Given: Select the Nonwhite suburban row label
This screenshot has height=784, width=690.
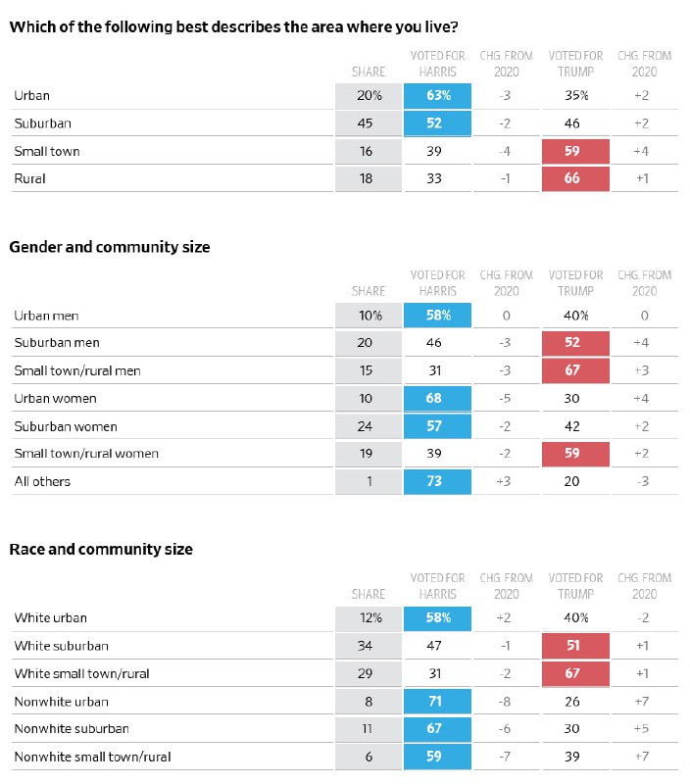Looking at the screenshot, I should pos(72,729).
